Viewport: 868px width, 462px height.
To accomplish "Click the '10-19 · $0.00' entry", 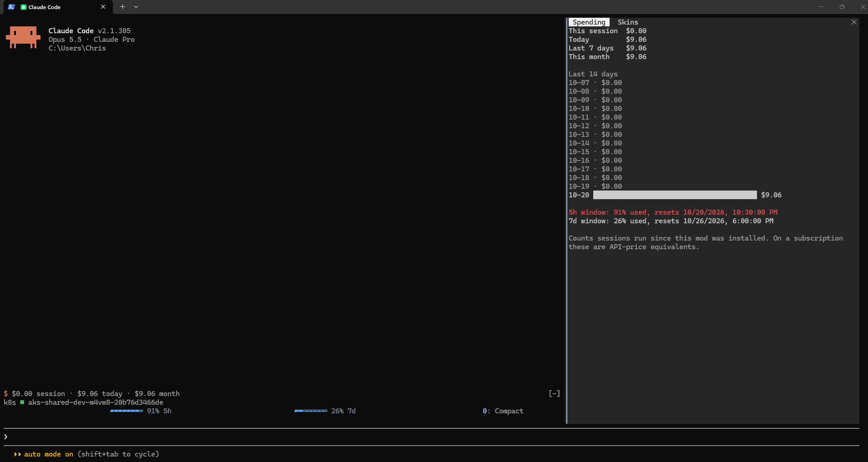I will pos(595,186).
